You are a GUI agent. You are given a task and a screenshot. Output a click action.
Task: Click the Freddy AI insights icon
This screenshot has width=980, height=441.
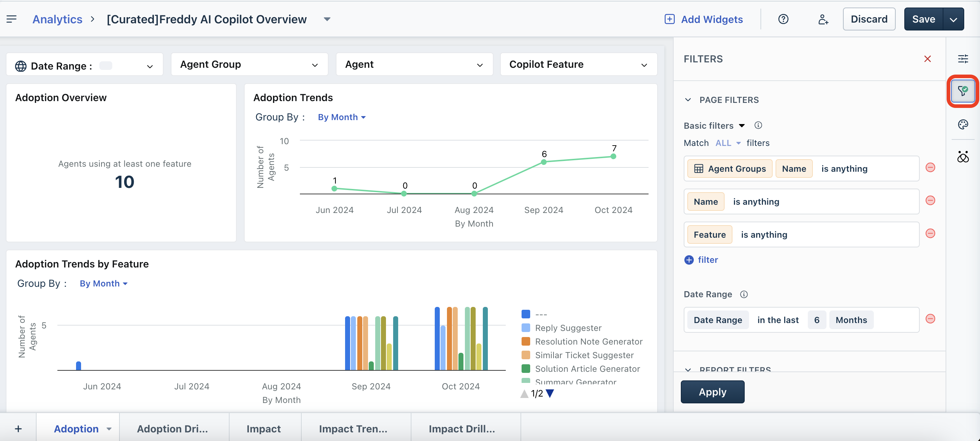[962, 157]
